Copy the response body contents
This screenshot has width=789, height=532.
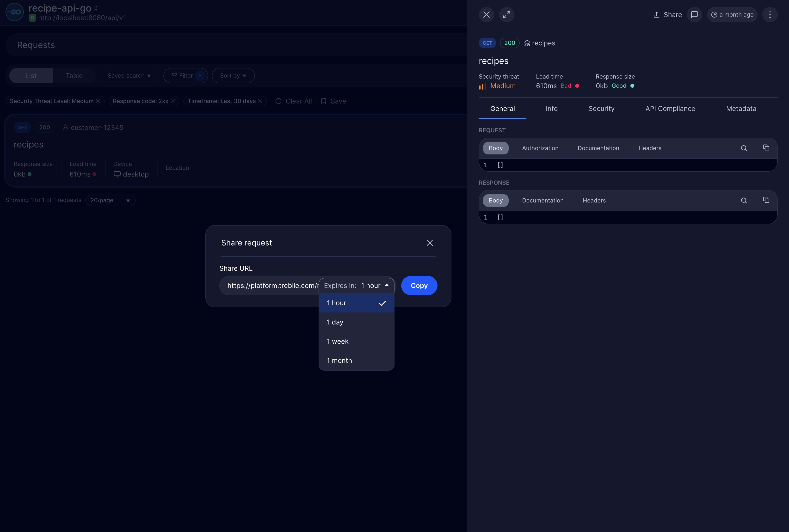click(x=766, y=200)
